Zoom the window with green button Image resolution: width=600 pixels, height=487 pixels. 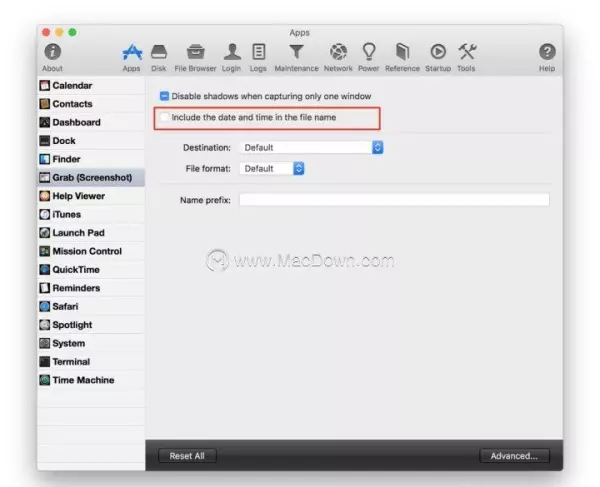[x=72, y=32]
